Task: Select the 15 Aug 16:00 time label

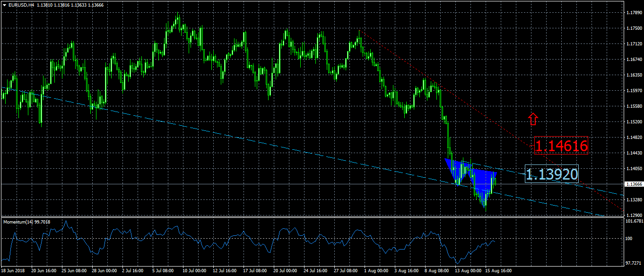Action: click(498, 271)
